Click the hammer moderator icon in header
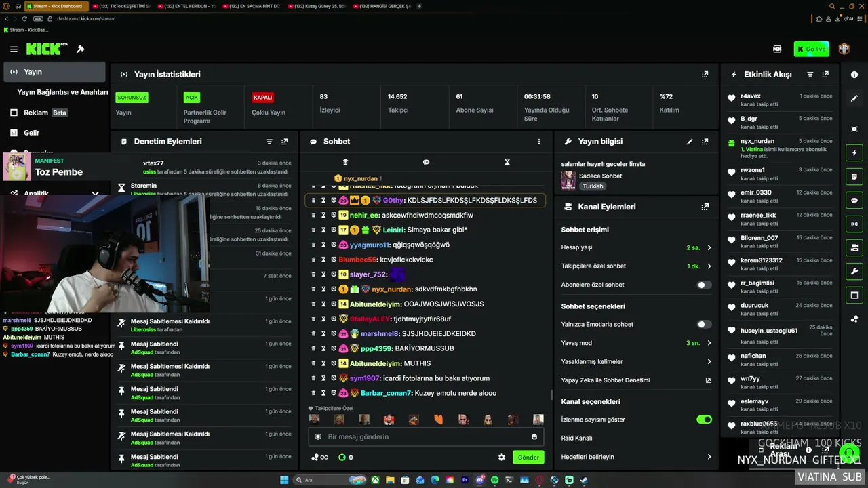This screenshot has width=868, height=488. point(80,49)
